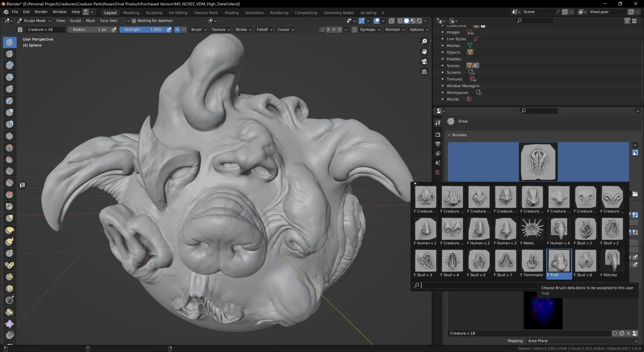Open the Tool settings properties tab
The width and height of the screenshot is (644, 352).
(x=438, y=122)
